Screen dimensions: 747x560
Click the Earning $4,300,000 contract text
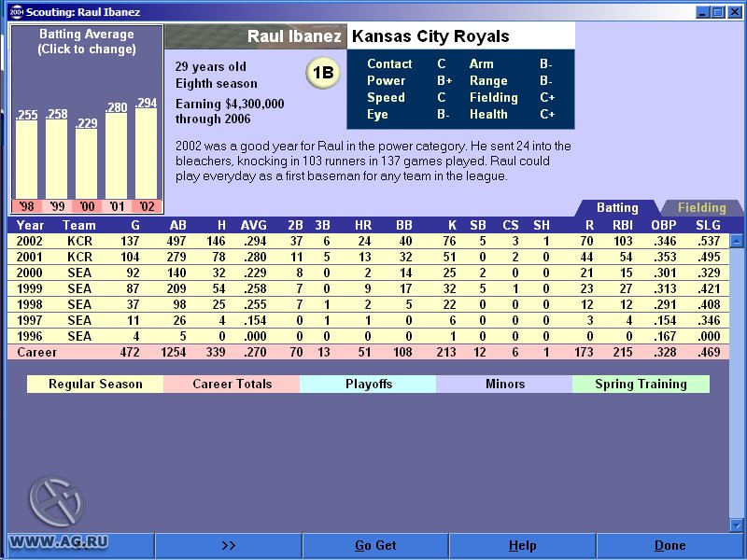(230, 111)
